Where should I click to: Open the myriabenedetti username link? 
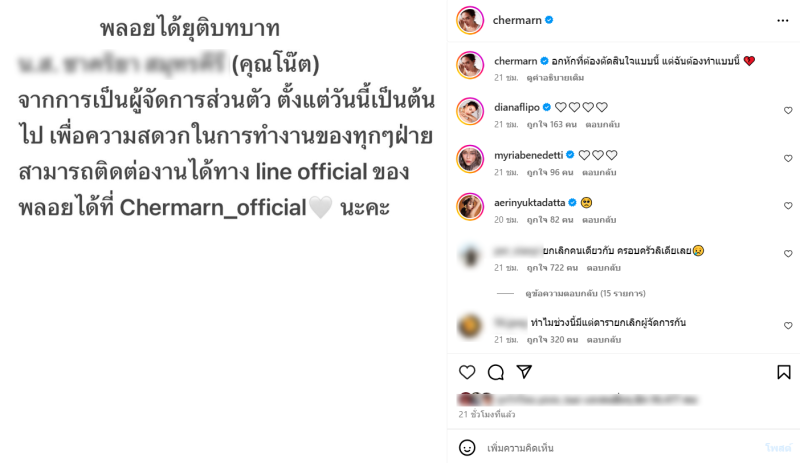529,155
